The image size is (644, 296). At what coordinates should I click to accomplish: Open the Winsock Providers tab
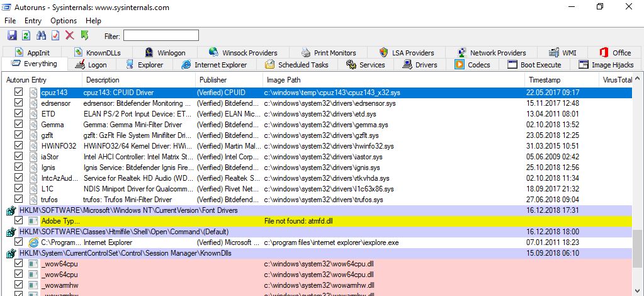coord(243,53)
